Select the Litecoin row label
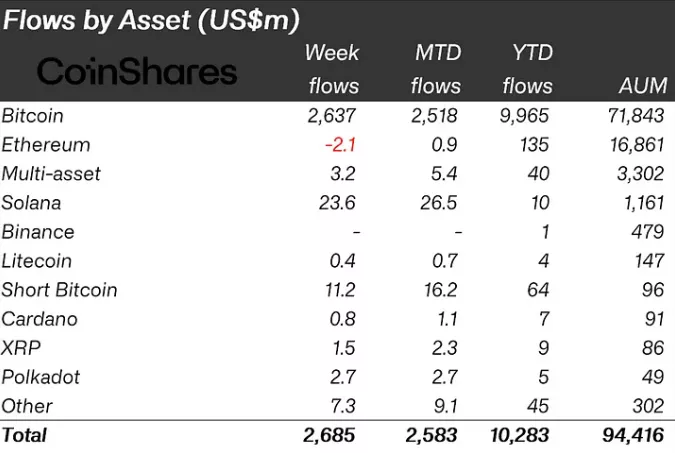Viewport: 675px width, 453px height. [37, 261]
